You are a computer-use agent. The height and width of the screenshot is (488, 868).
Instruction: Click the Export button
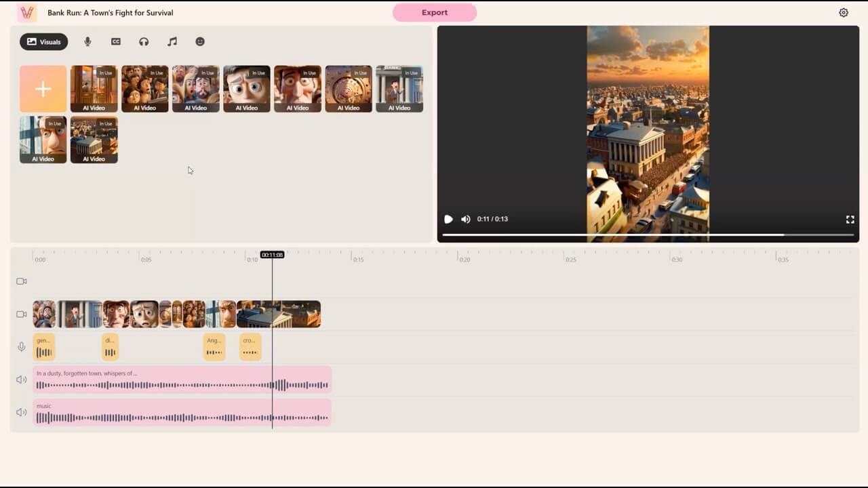click(x=435, y=12)
